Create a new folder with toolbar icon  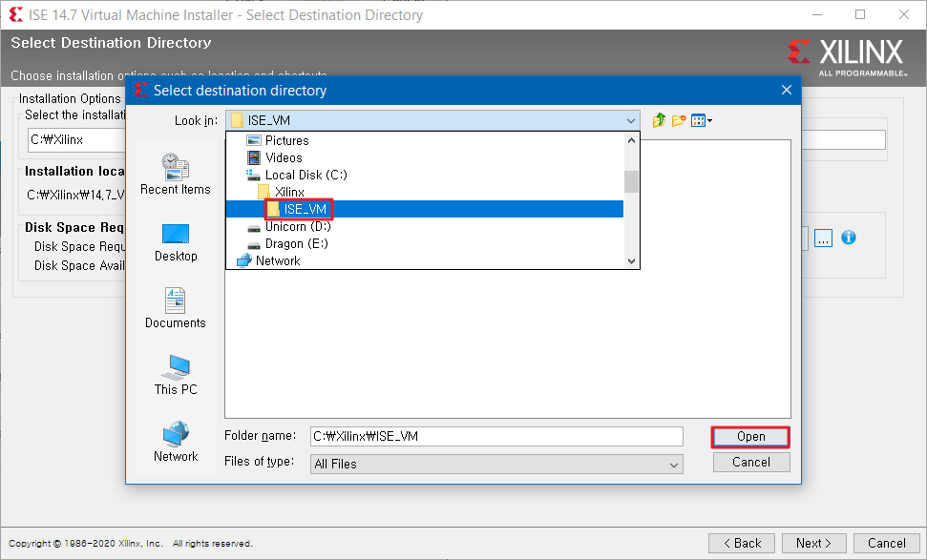[678, 120]
